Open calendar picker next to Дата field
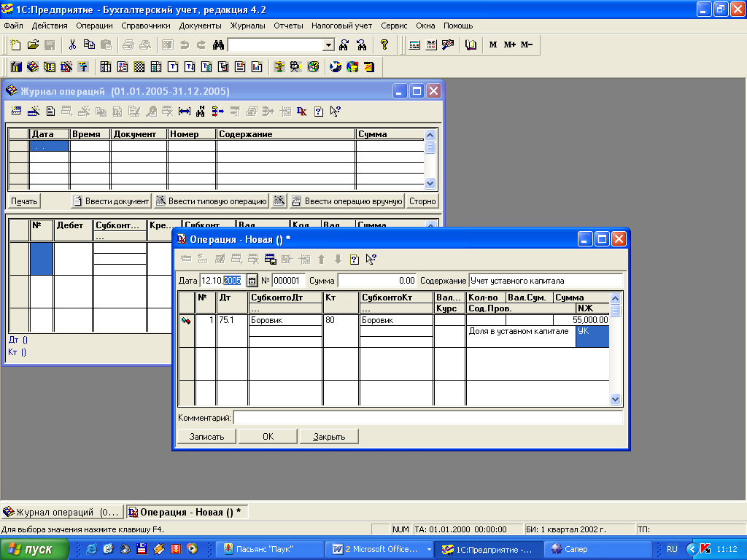 tap(252, 281)
